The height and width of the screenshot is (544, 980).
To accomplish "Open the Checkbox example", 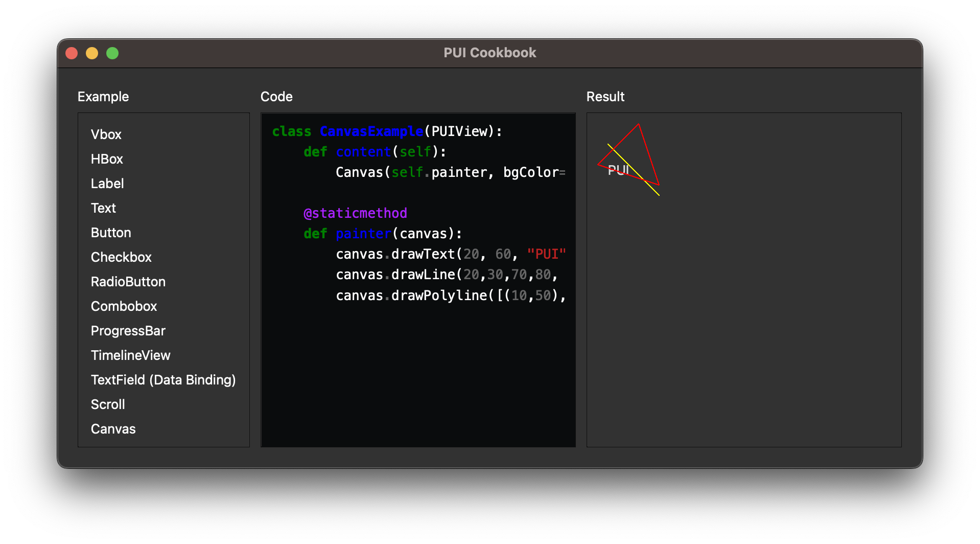I will [x=121, y=257].
